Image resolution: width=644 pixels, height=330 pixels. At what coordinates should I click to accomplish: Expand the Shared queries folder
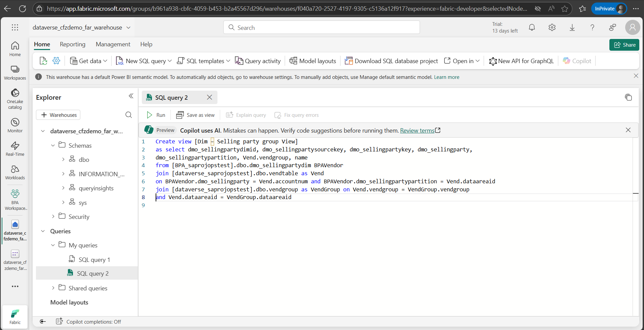click(53, 288)
